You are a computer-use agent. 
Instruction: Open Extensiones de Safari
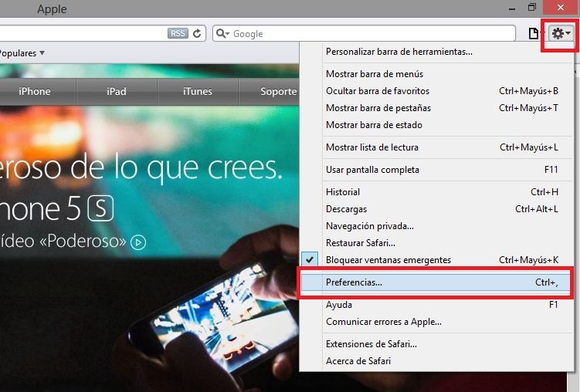(x=371, y=344)
